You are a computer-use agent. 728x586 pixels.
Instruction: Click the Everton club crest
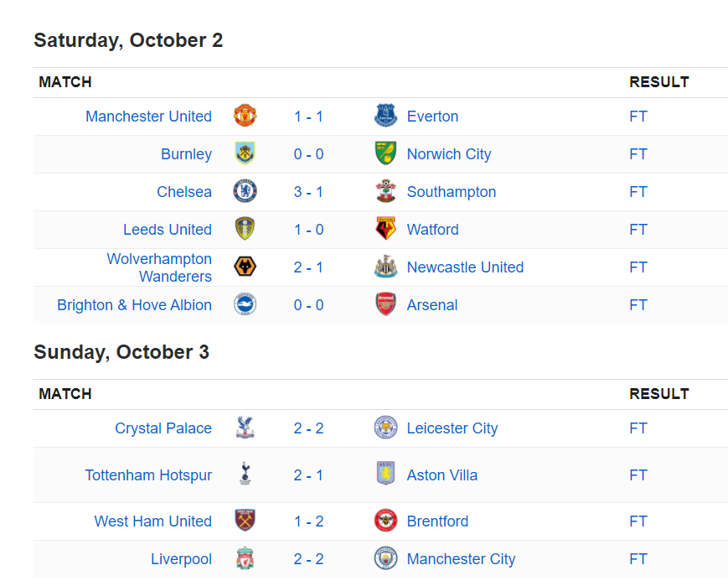click(386, 116)
